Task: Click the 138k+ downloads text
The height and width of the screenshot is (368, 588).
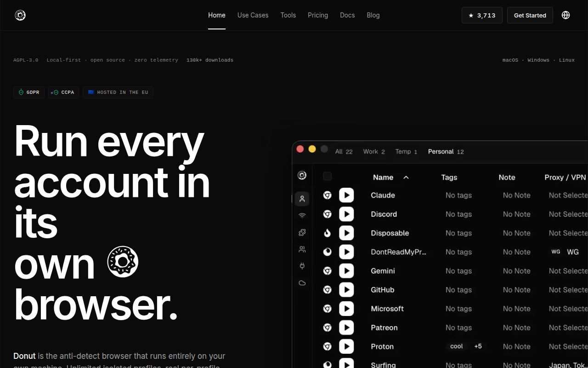Action: click(210, 60)
